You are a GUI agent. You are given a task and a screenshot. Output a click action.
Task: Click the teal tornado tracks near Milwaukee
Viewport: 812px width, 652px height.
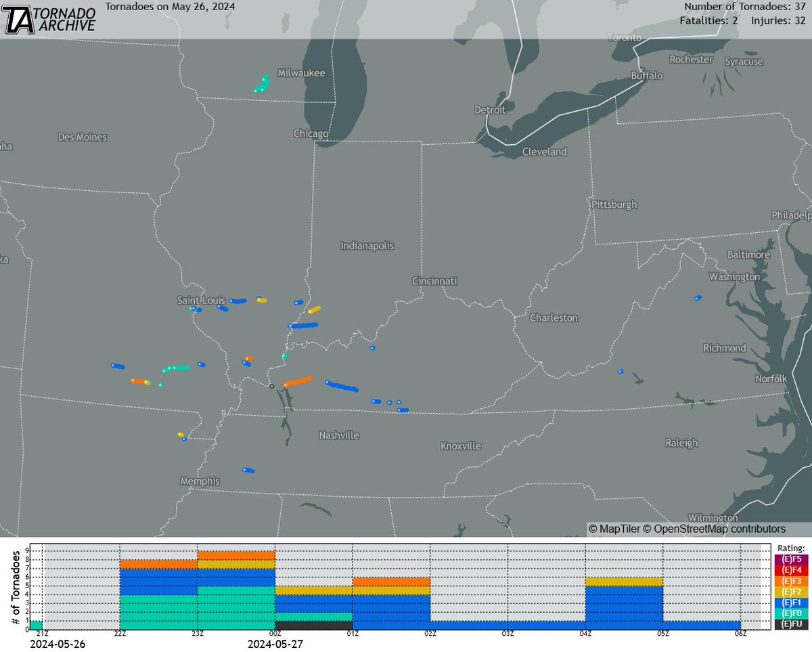(262, 84)
